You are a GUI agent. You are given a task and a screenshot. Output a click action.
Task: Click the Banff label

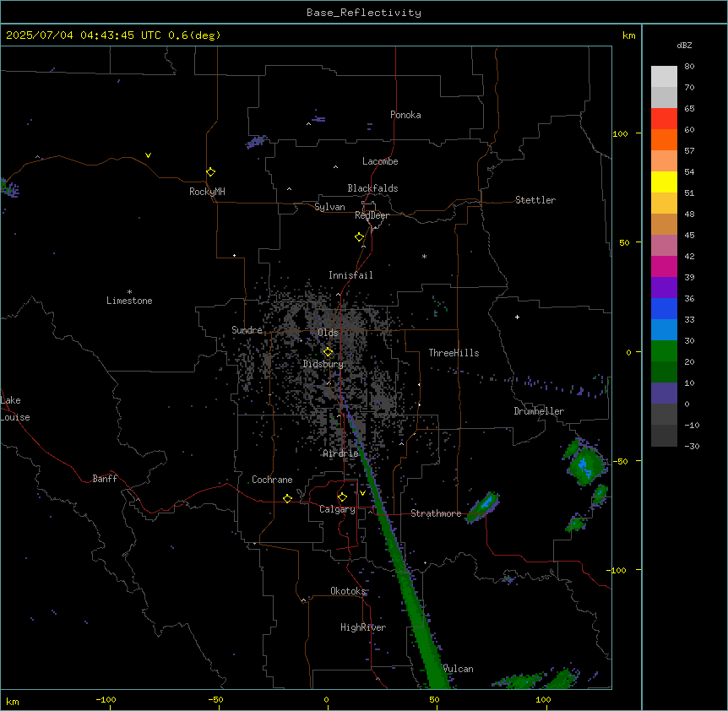[105, 479]
